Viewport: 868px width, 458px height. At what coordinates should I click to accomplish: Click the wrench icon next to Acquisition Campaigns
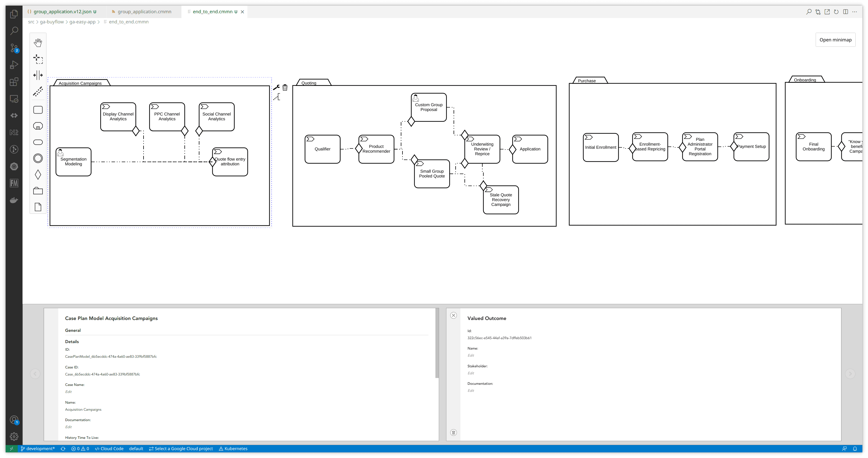pyautogui.click(x=276, y=88)
